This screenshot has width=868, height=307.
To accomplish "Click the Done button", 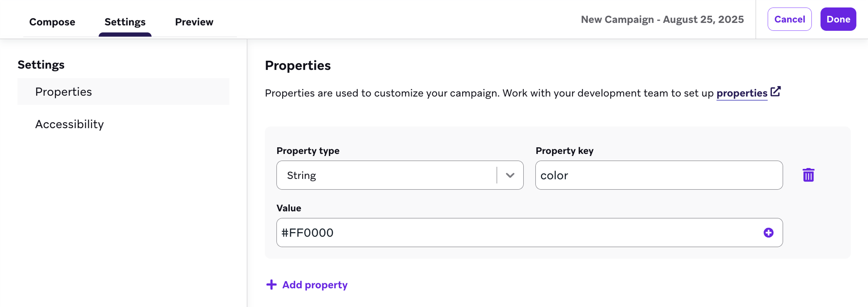I will pos(838,19).
